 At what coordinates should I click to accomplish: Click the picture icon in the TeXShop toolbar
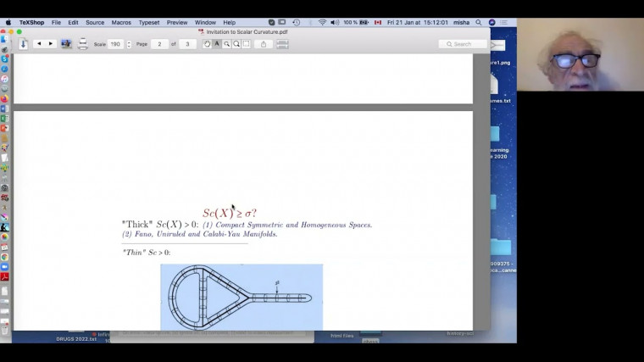pyautogui.click(x=66, y=44)
